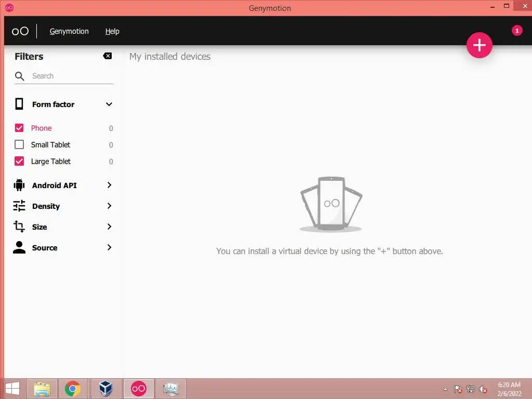Open the notification badge showing 1
Image resolution: width=532 pixels, height=399 pixels.
(517, 31)
